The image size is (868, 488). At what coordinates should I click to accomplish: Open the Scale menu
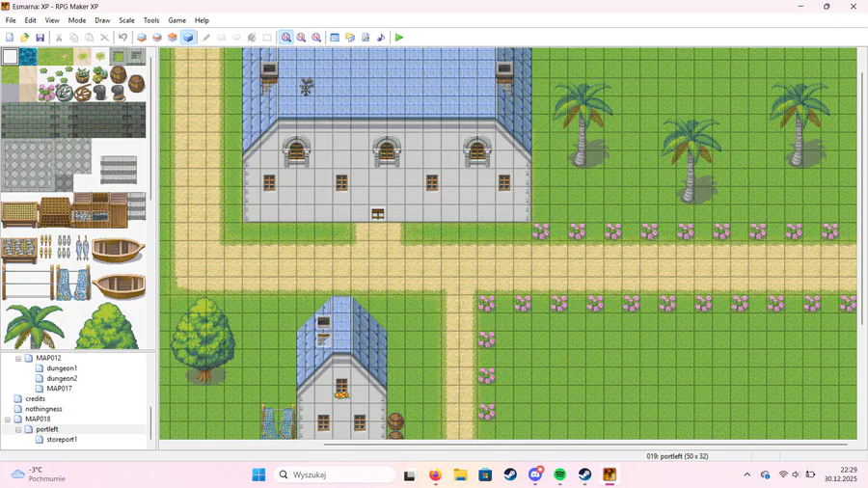pyautogui.click(x=126, y=20)
